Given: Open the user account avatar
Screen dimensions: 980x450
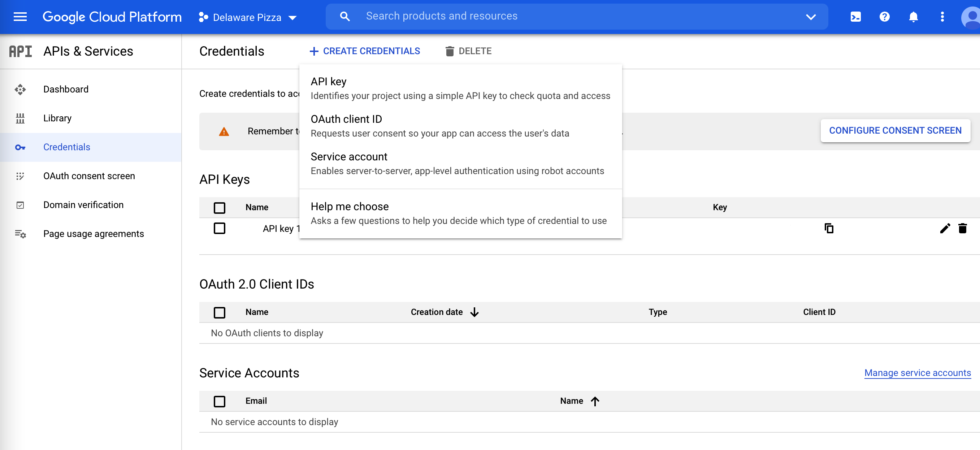Looking at the screenshot, I should (971, 17).
